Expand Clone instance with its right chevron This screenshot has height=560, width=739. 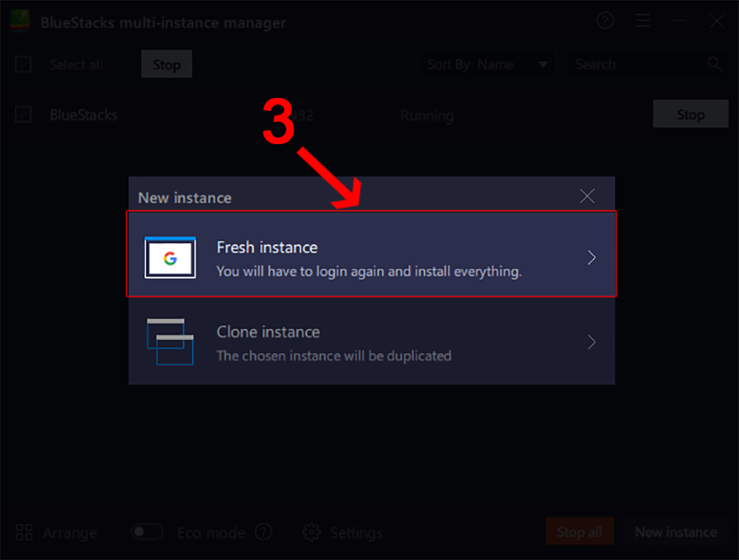click(592, 342)
